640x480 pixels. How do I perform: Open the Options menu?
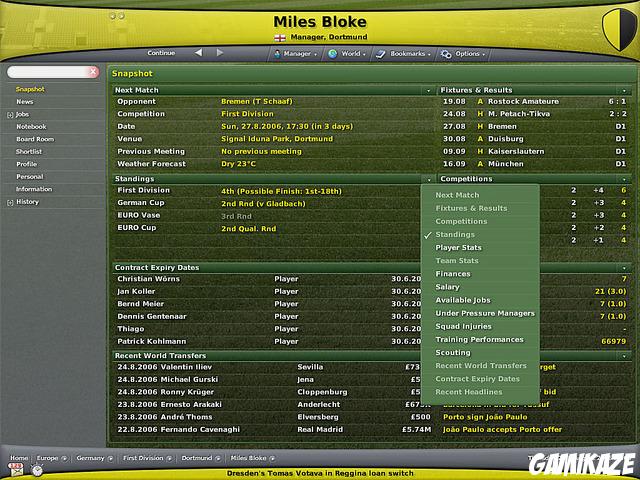point(463,54)
